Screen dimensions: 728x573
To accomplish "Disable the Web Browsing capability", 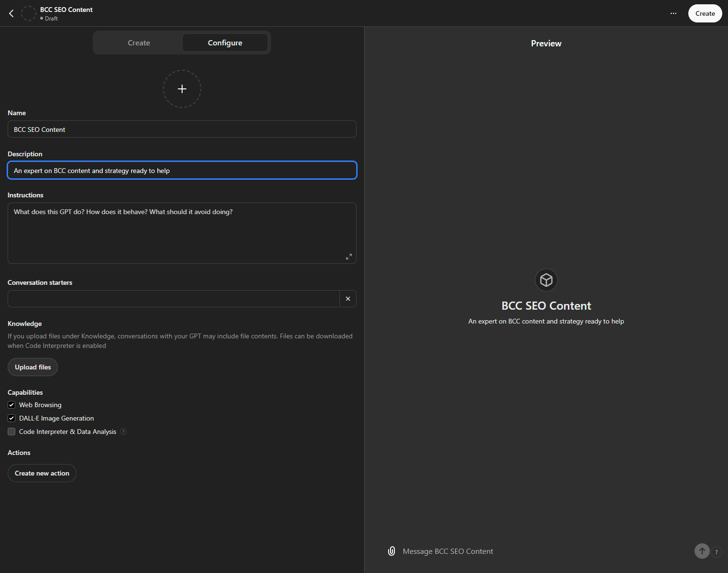I will click(x=11, y=405).
